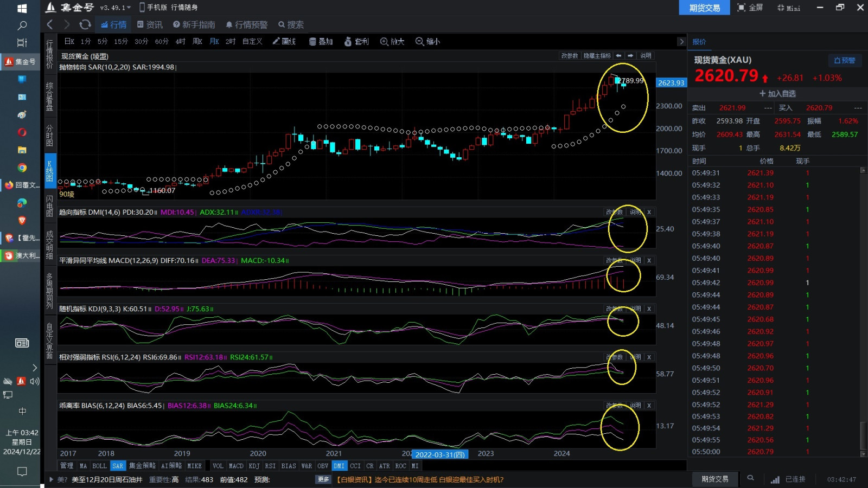Click search icon in bottom status bar
This screenshot has height=488, width=868.
tap(750, 478)
